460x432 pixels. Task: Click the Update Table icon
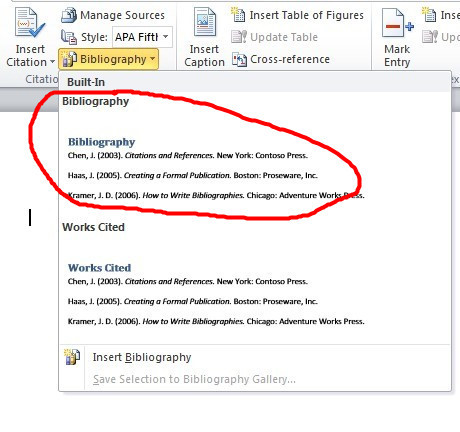[239, 37]
